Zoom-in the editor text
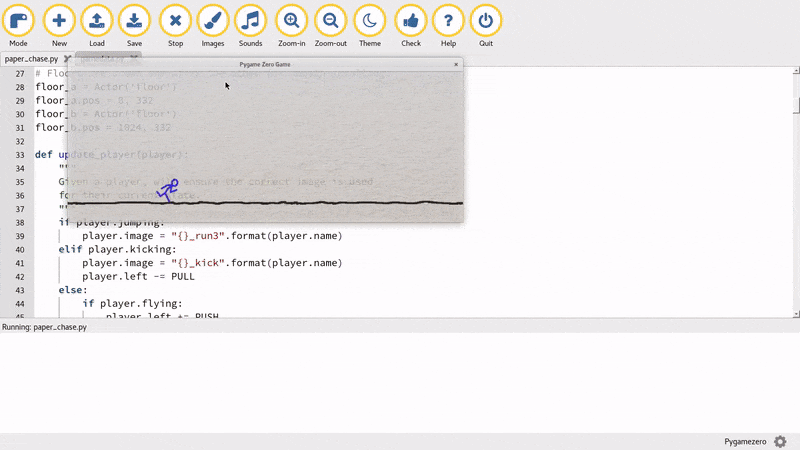The height and width of the screenshot is (450, 800). coord(291,26)
